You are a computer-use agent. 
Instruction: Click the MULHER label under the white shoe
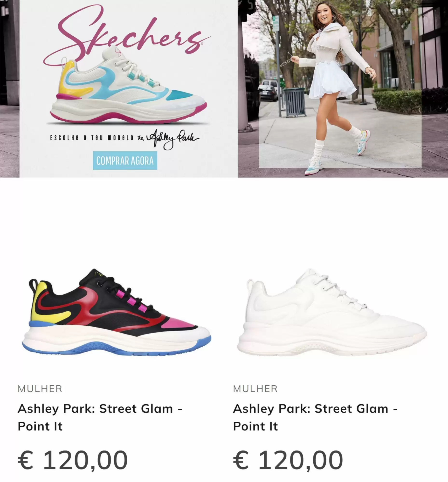click(x=255, y=389)
